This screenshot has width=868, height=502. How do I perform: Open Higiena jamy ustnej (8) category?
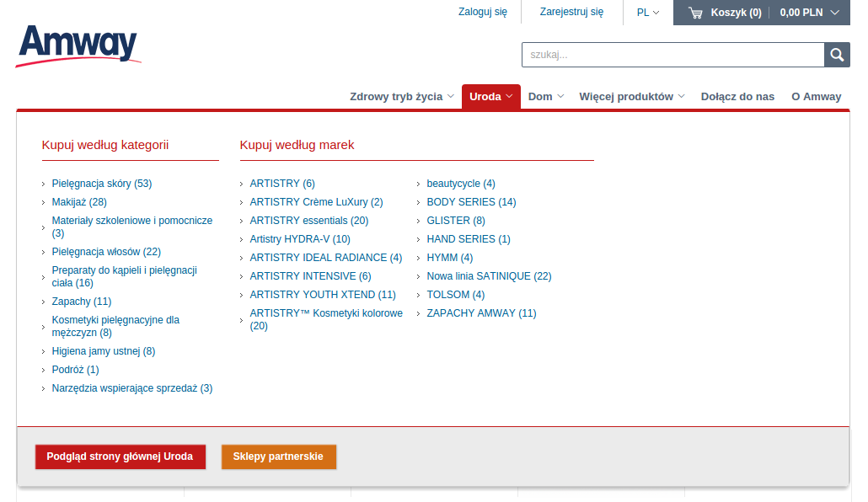point(104,351)
